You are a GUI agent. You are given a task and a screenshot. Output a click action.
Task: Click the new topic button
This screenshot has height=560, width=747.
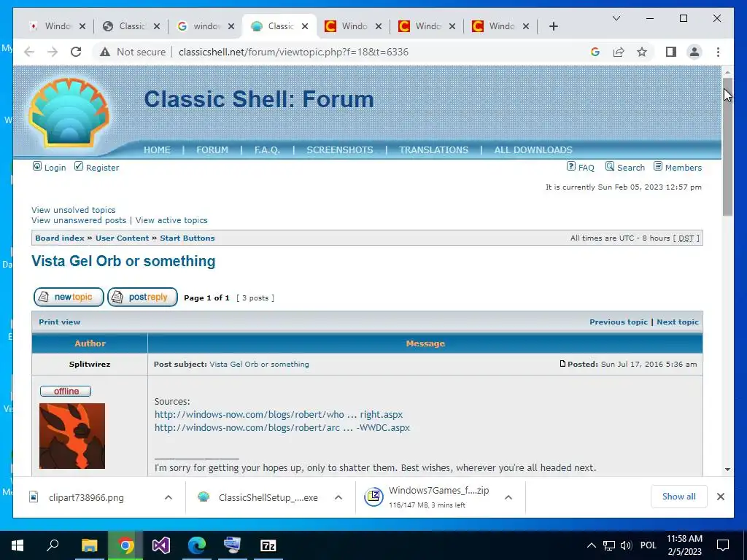point(69,297)
